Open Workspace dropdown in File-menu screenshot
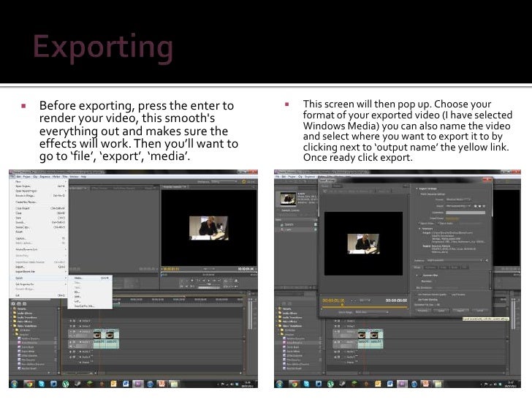The height and width of the screenshot is (399, 532). (x=224, y=182)
